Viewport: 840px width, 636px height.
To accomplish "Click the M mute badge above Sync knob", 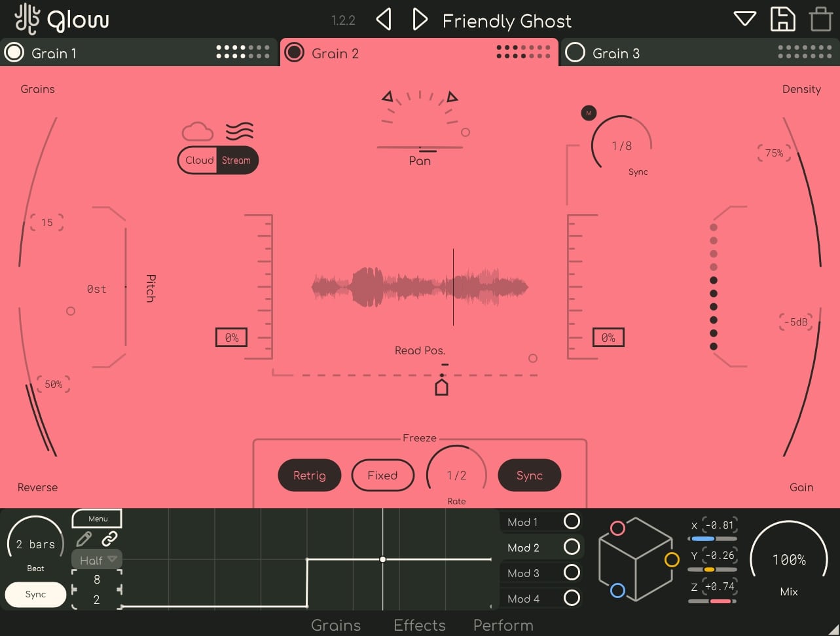I will click(589, 113).
